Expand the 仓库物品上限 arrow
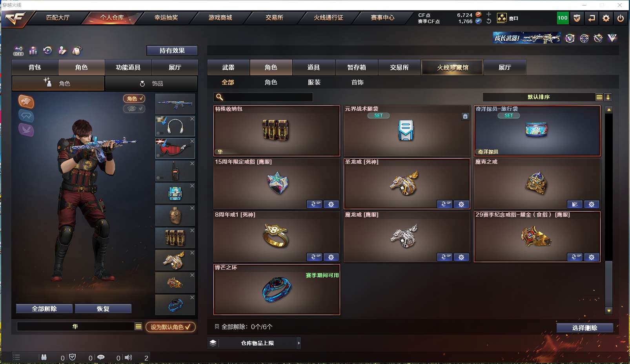 [299, 343]
